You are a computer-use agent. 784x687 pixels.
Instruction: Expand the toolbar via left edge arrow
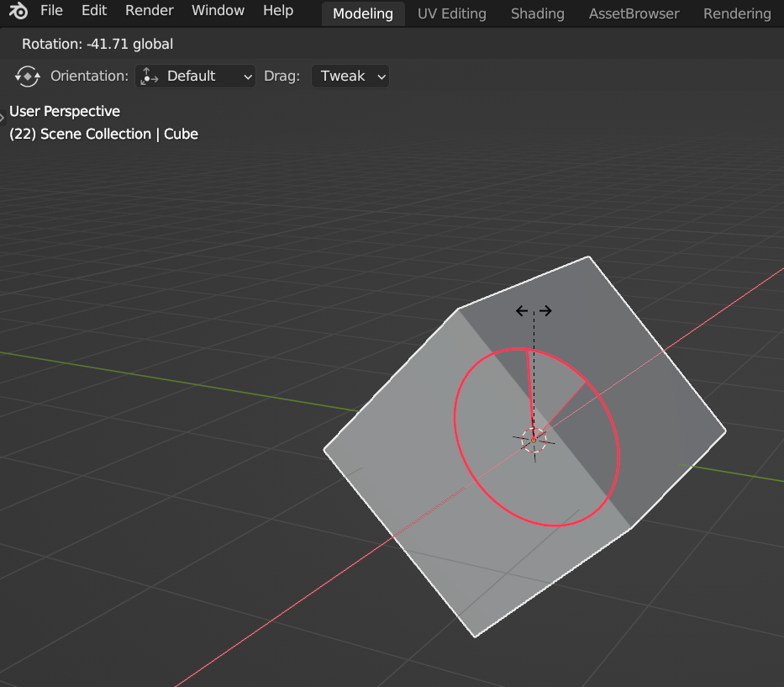tap(2, 118)
